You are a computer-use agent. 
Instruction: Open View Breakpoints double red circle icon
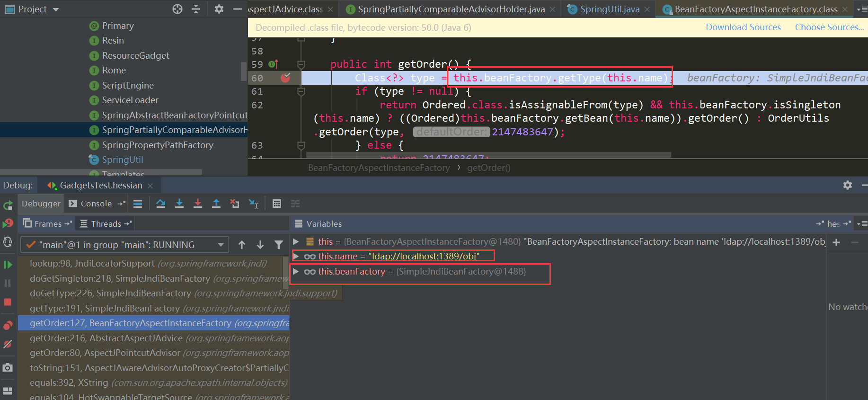pyautogui.click(x=8, y=325)
